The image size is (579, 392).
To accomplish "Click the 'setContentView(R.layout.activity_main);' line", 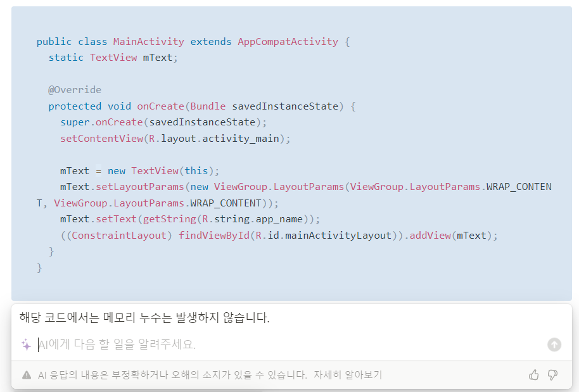I will coord(175,139).
